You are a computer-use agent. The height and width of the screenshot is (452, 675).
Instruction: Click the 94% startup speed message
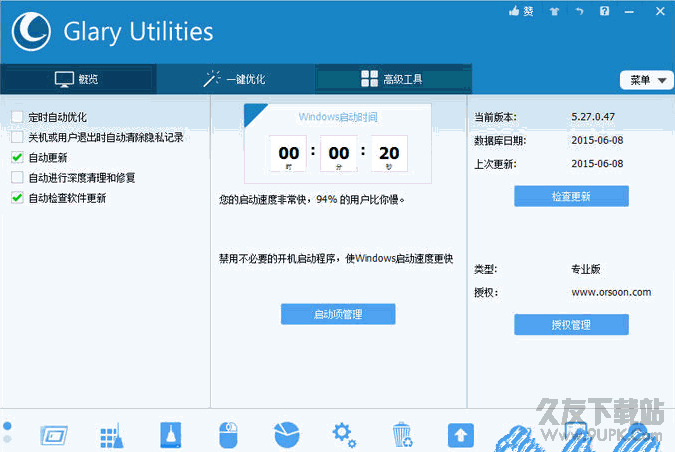312,200
